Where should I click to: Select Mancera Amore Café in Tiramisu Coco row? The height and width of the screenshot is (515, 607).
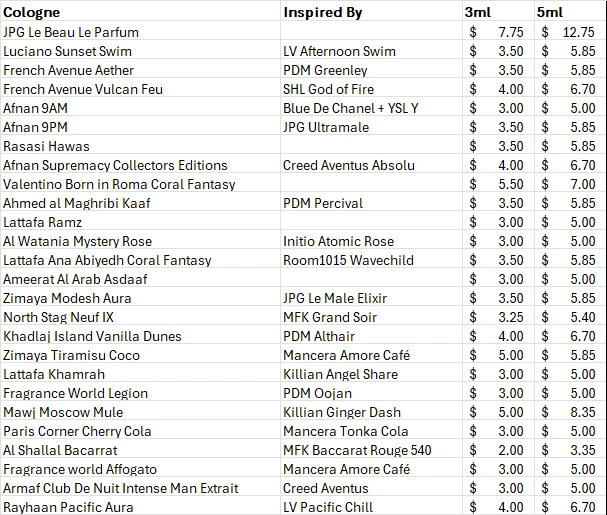click(372, 355)
